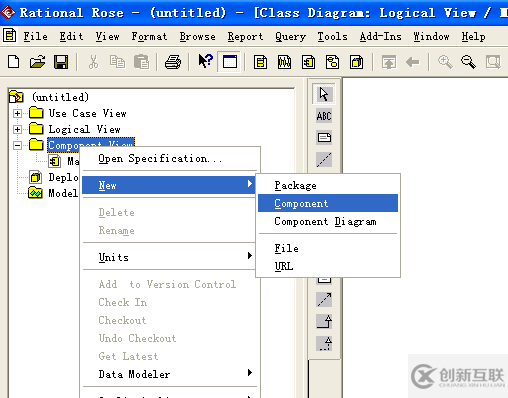Open the Report menu
This screenshot has height=398, width=508.
coord(245,36)
